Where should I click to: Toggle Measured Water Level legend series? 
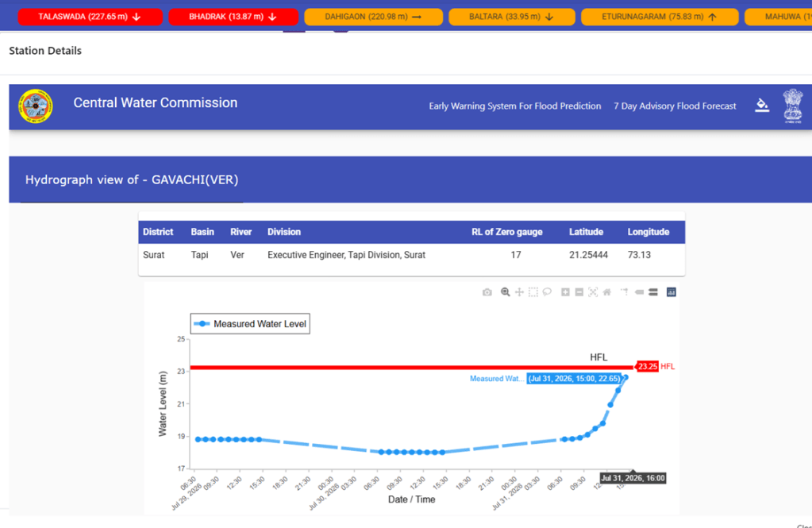click(250, 324)
